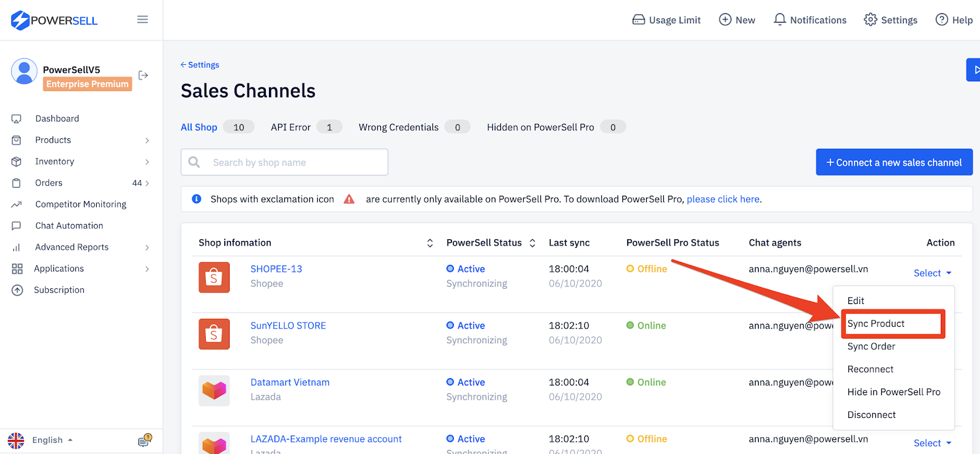
Task: Click the Inventory box icon
Action: pyautogui.click(x=17, y=162)
